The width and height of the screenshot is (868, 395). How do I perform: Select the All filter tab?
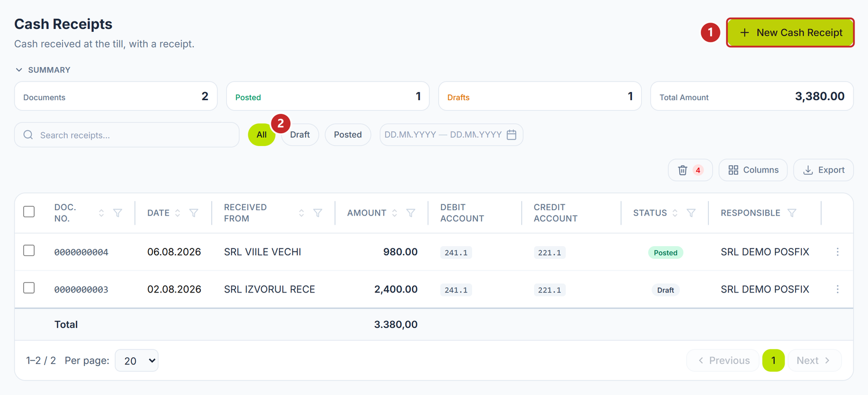point(262,134)
